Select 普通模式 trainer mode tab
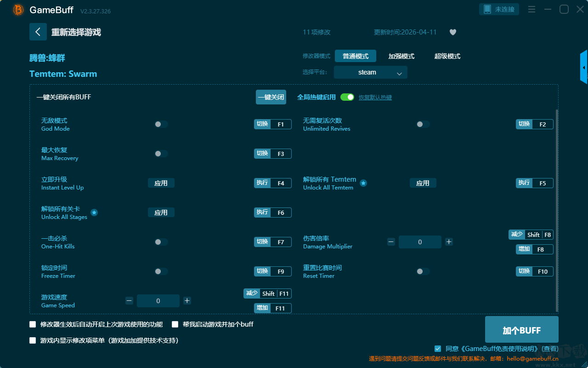Screen dimensions: 588x368 point(356,56)
